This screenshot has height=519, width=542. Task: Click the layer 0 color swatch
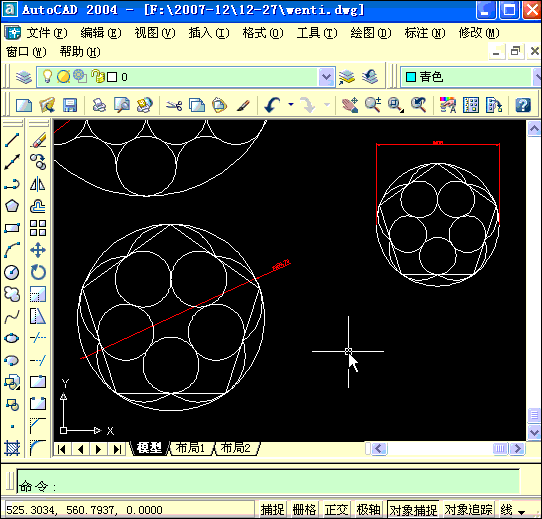(x=112, y=77)
